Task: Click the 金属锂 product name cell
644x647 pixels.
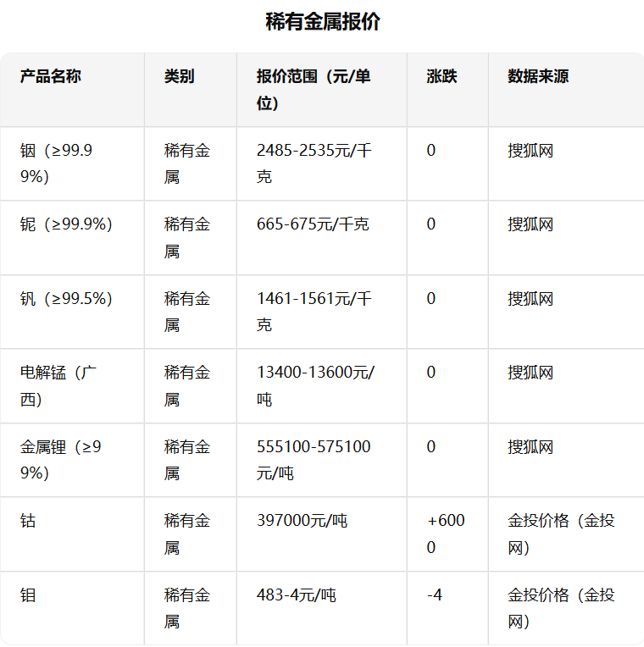Action: [x=61, y=460]
